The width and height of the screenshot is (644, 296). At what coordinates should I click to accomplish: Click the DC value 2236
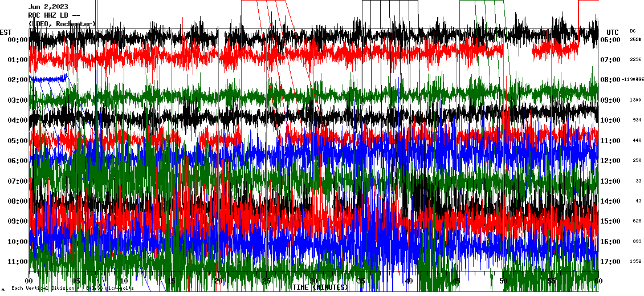[x=635, y=59]
